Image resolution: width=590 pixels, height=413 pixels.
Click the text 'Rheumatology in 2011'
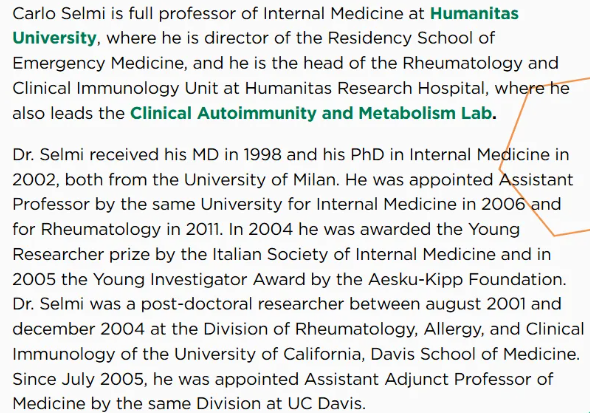129,229
